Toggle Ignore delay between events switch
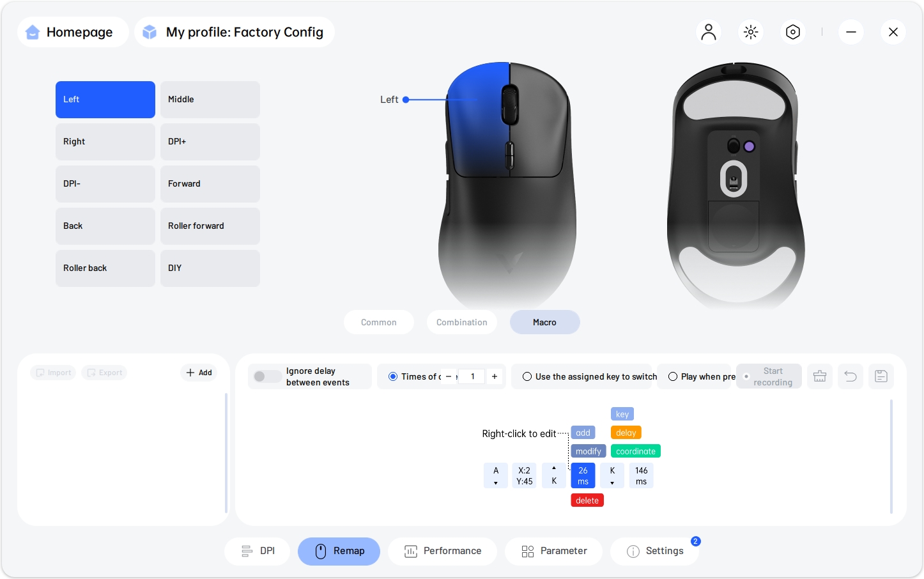Viewport: 924px width, 579px height. point(267,376)
